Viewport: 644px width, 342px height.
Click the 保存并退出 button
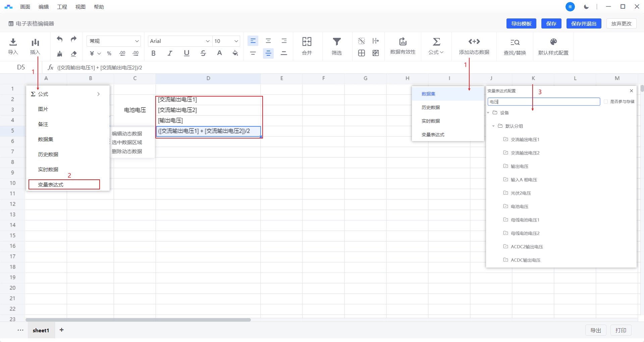click(584, 23)
